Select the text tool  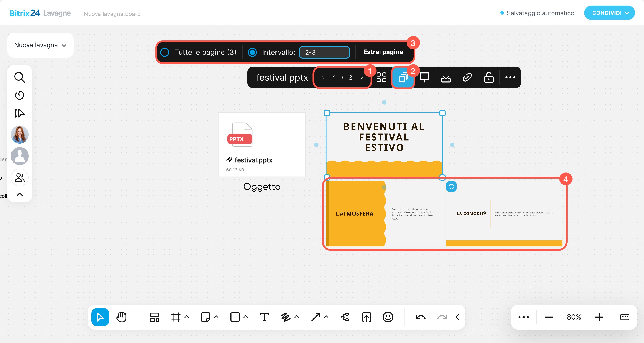(264, 317)
